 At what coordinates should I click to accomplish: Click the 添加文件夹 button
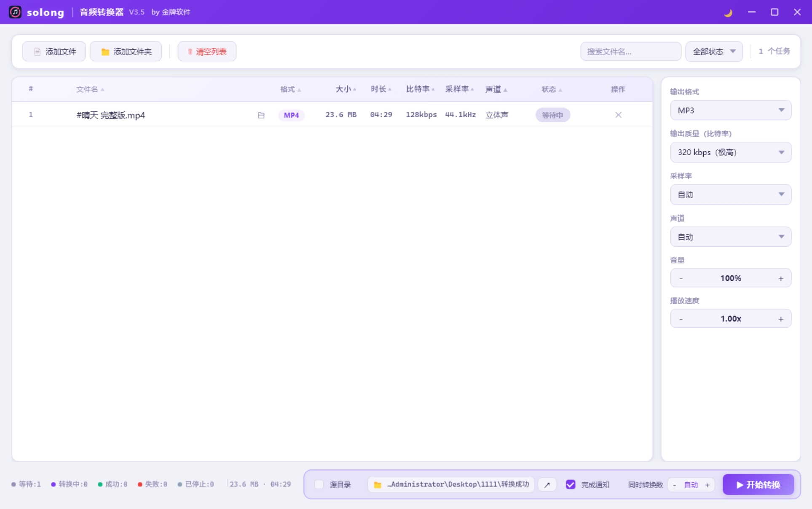[126, 51]
